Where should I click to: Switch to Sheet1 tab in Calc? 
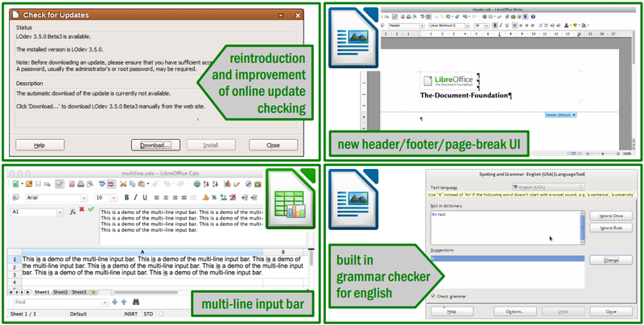click(42, 292)
